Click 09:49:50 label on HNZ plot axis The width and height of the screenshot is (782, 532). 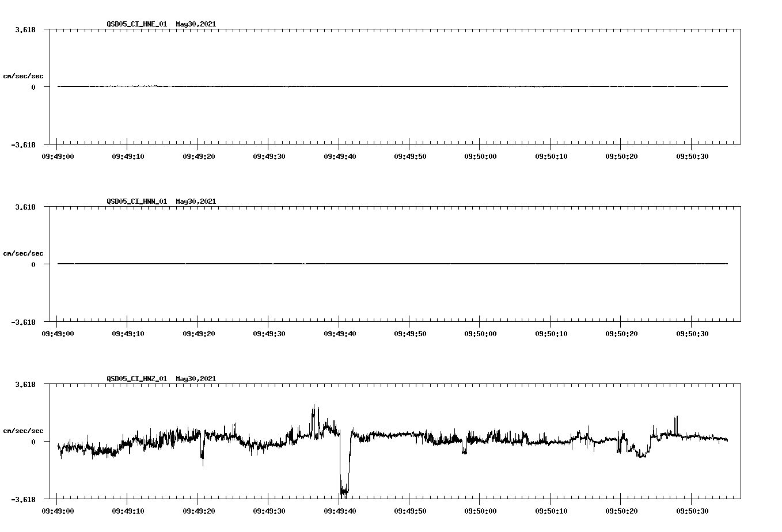point(410,511)
